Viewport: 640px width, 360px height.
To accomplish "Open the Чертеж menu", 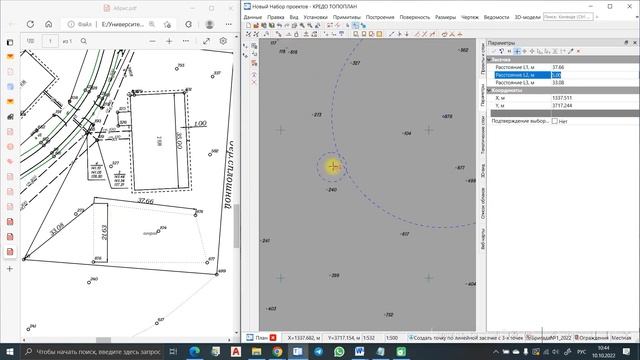I will (469, 17).
